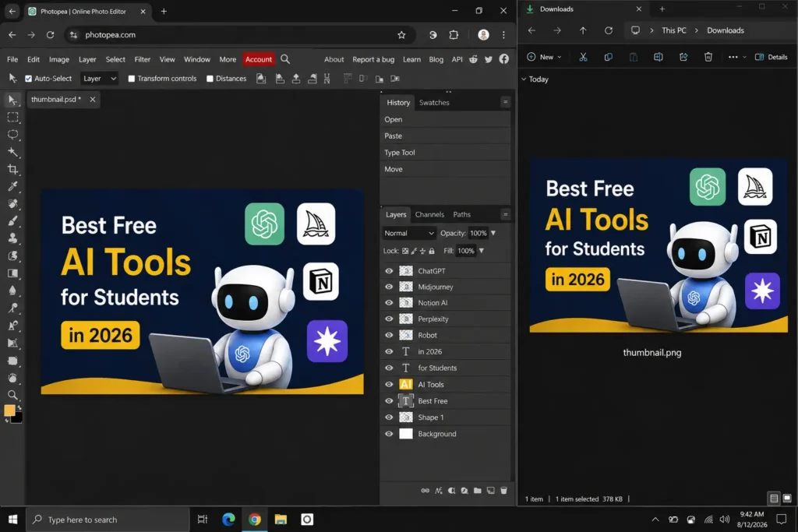This screenshot has height=532, width=798.
Task: Select the Hand tool
Action: pyautogui.click(x=12, y=378)
